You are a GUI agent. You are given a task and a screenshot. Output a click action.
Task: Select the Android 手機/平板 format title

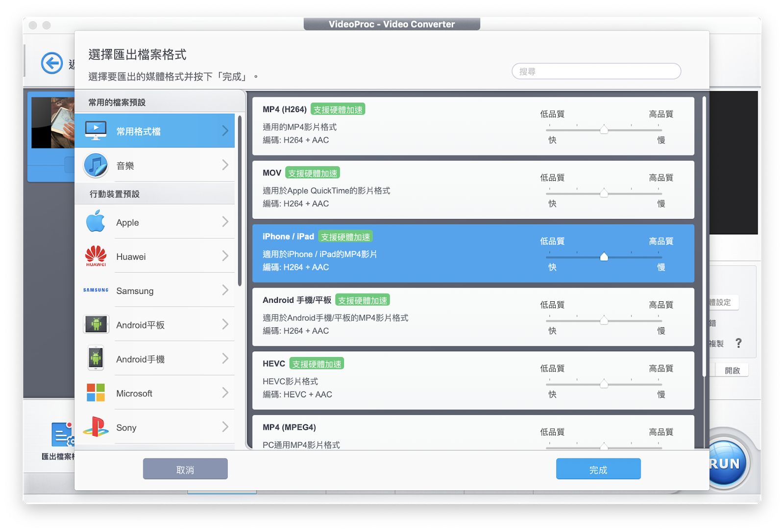point(297,300)
